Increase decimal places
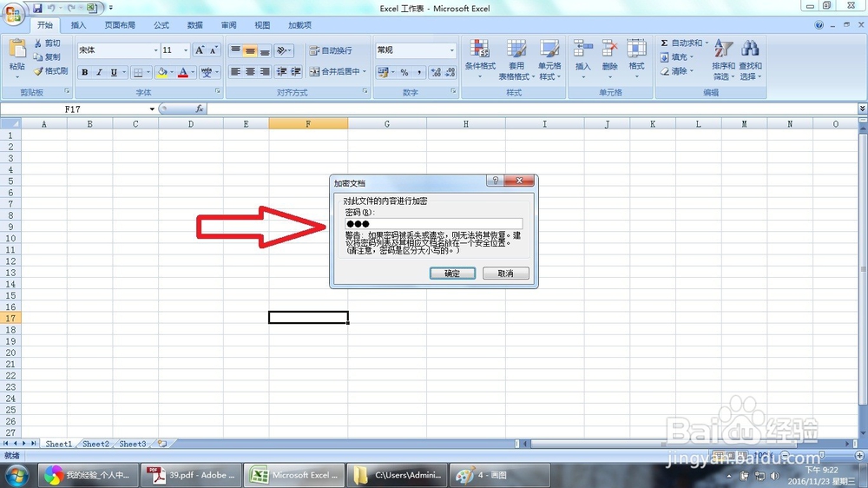 (x=436, y=72)
